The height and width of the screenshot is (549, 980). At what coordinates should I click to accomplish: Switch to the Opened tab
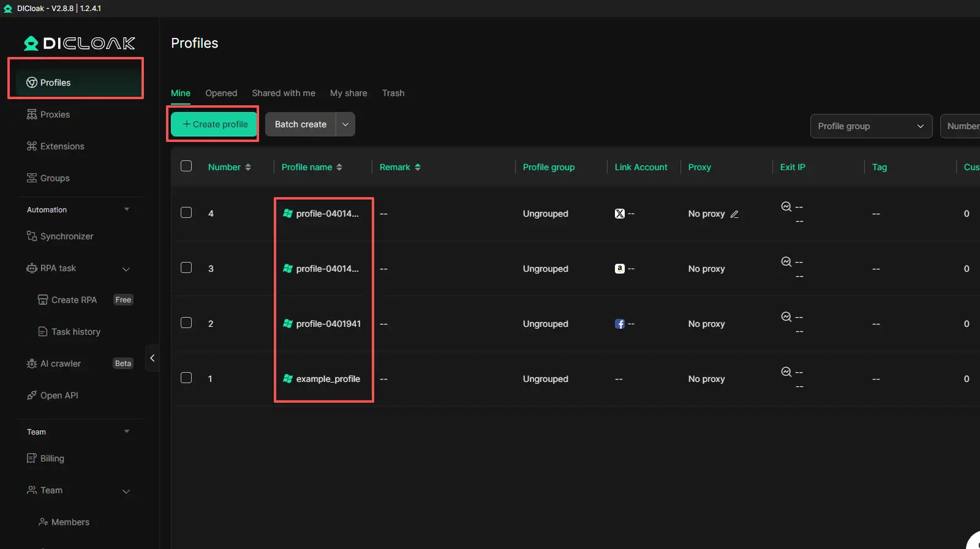tap(221, 93)
